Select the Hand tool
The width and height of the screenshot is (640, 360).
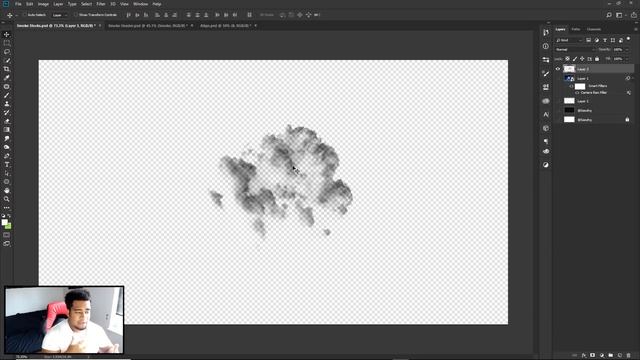7,191
